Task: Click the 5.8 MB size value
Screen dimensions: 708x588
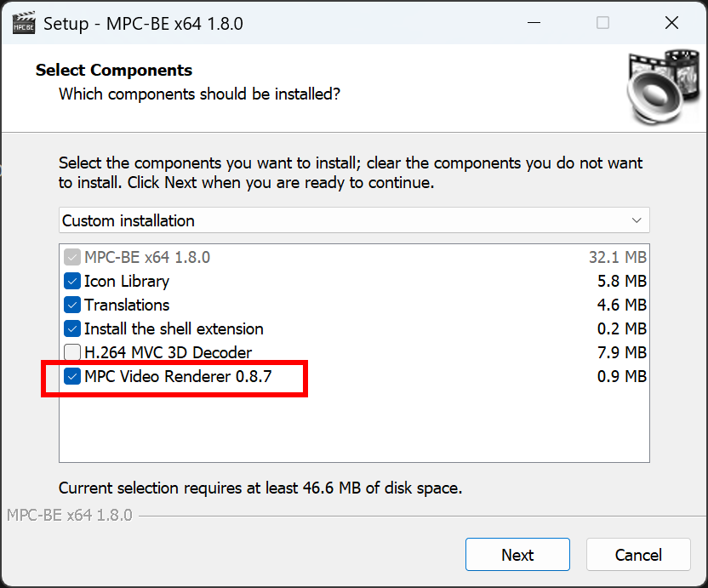Action: click(x=622, y=282)
